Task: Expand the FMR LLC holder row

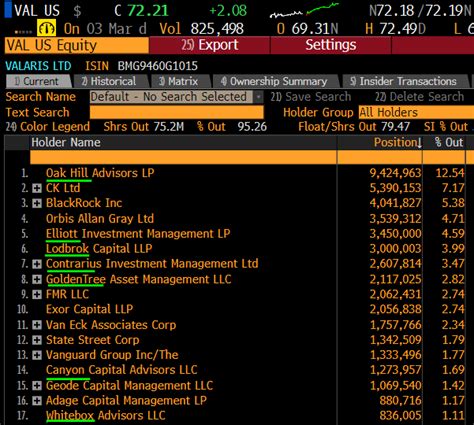Action: (37, 295)
